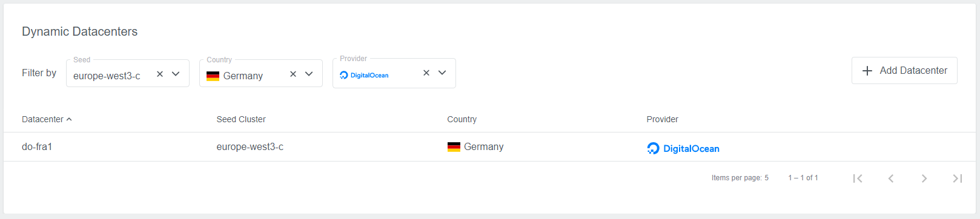Go to the previous page arrow
The height and width of the screenshot is (219, 980).
(891, 178)
